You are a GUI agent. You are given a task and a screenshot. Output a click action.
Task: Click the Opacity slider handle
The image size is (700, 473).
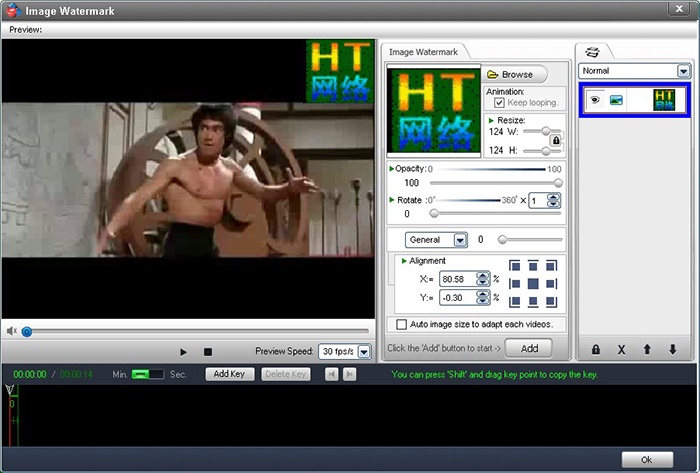coord(557,183)
